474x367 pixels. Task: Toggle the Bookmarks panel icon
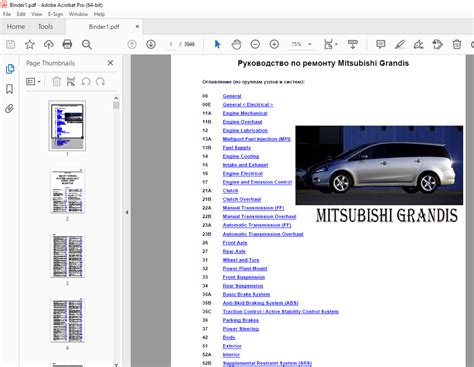coord(9,89)
